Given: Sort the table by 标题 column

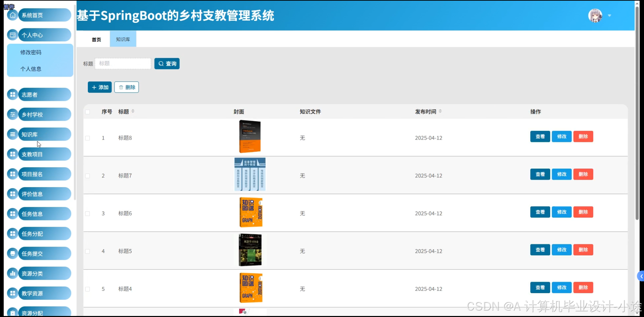Looking at the screenshot, I should pyautogui.click(x=133, y=111).
